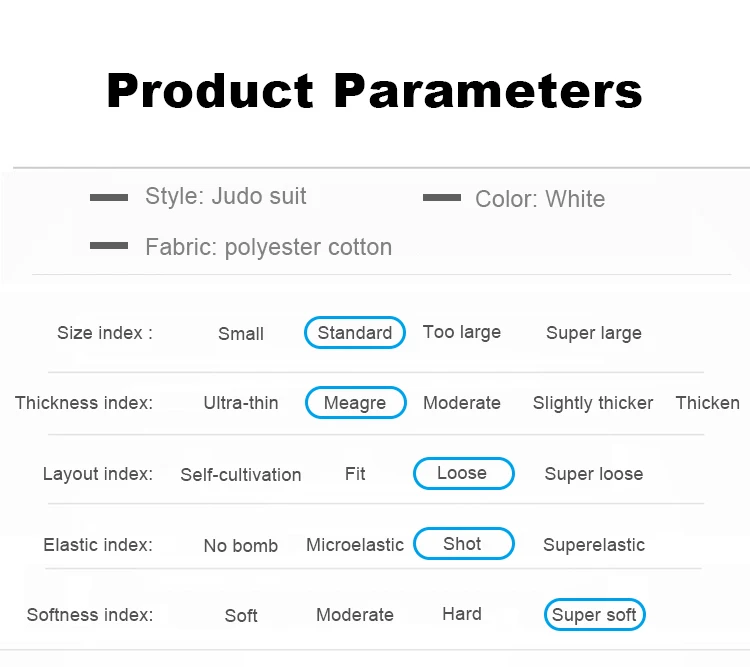Pick the Super large size option
This screenshot has height=667, width=750.
(594, 333)
